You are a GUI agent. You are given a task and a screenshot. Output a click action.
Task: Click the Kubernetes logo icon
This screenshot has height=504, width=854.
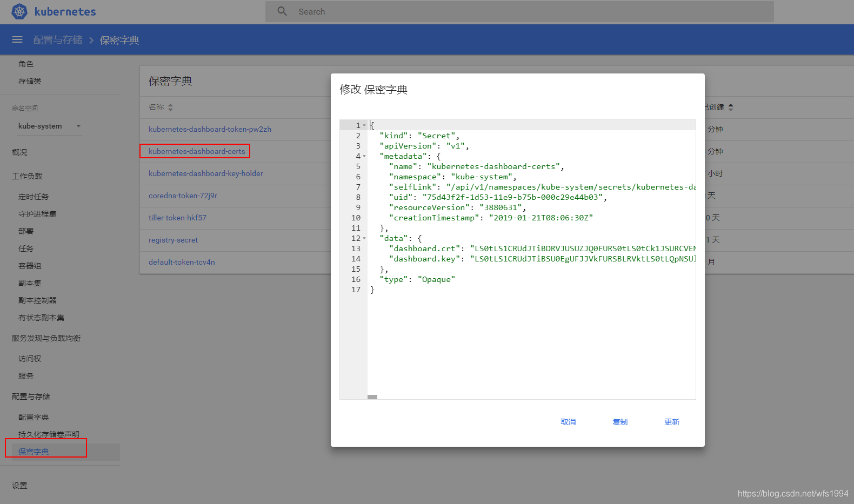[19, 11]
